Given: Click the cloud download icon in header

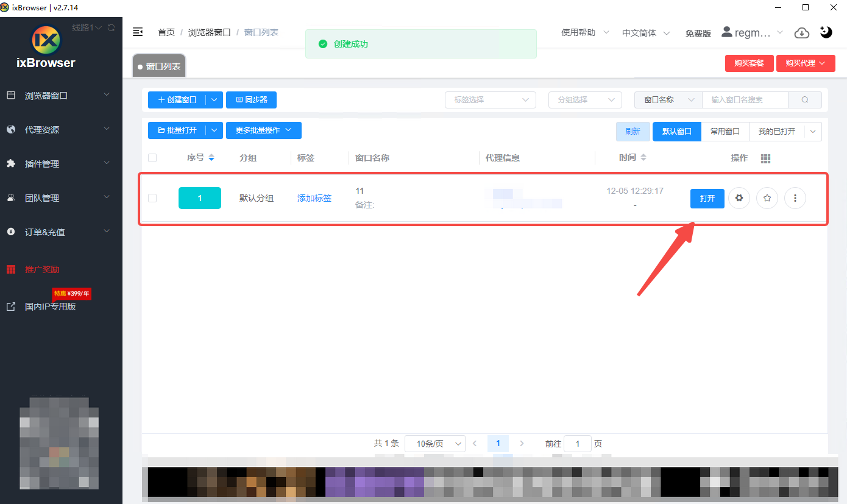Looking at the screenshot, I should 802,33.
